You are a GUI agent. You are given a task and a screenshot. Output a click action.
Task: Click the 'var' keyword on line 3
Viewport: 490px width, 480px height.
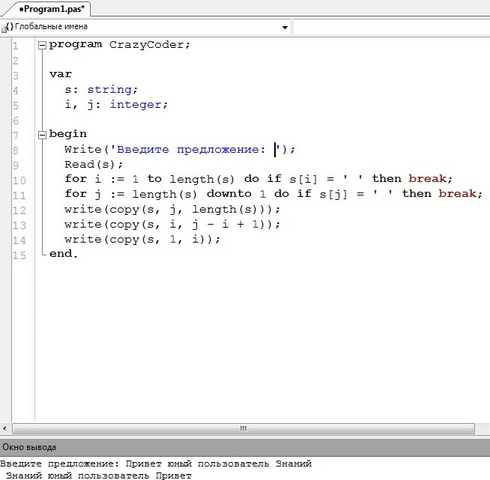(60, 74)
